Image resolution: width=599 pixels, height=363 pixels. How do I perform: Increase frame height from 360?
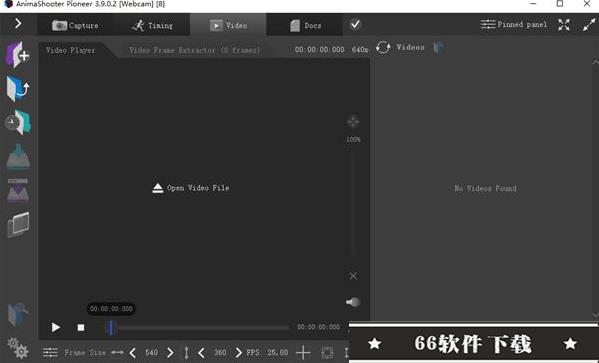tap(238, 352)
